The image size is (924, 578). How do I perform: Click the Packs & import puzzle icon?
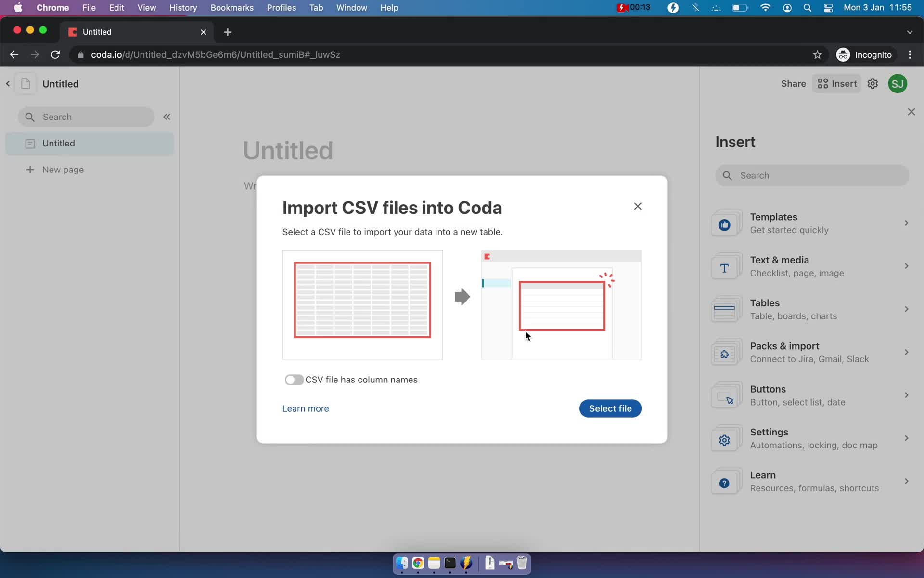[x=724, y=354]
